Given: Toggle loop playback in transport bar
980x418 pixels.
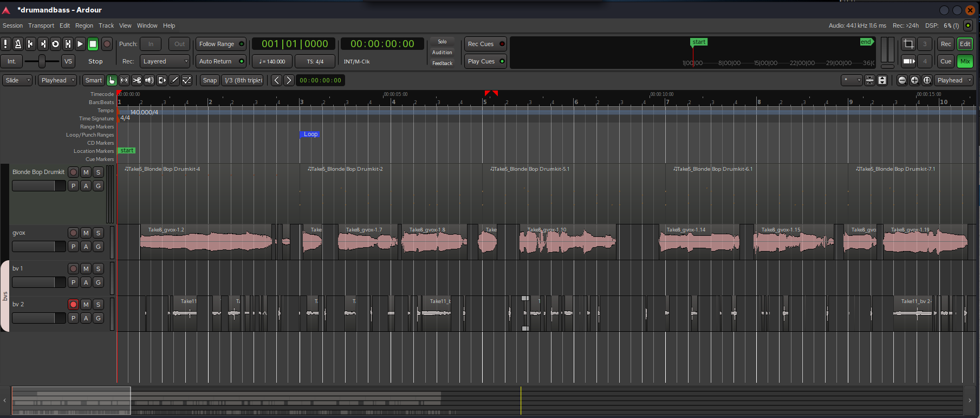Looking at the screenshot, I should pyautogui.click(x=55, y=44).
